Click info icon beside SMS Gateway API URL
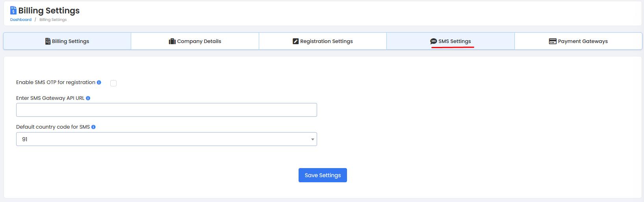The width and height of the screenshot is (644, 202). 88,98
